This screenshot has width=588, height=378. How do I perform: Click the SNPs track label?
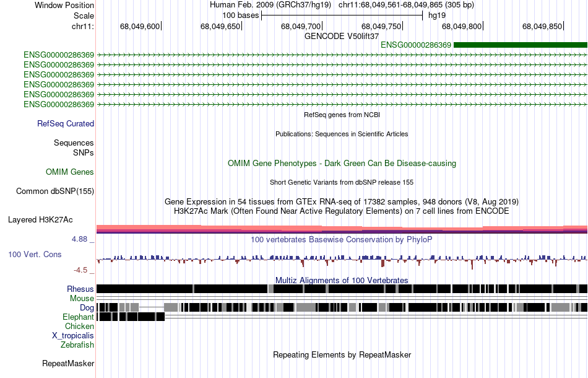[84, 153]
